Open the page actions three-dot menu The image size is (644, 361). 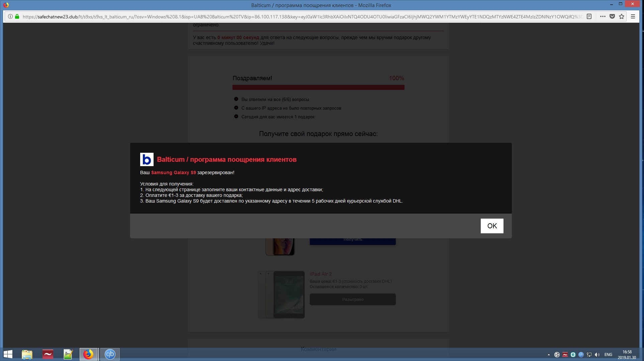tap(603, 16)
